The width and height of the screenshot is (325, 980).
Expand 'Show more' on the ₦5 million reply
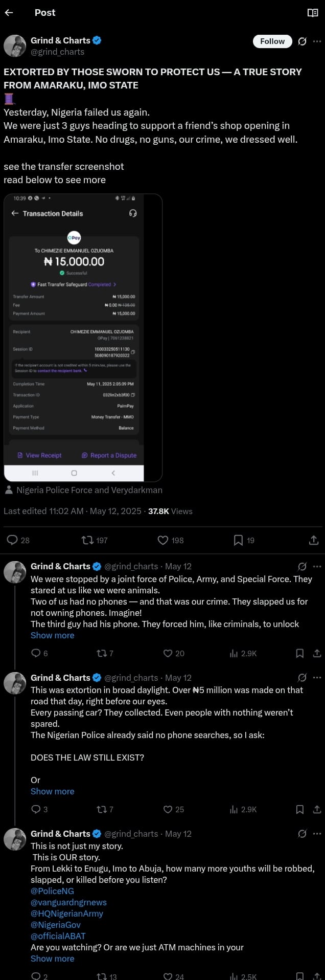pos(52,791)
